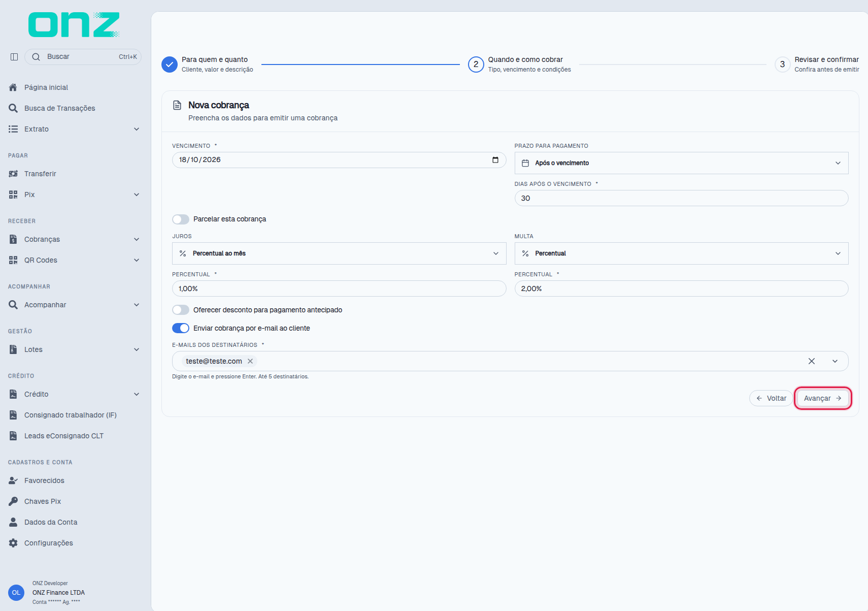868x611 pixels.
Task: Select step 3 Revisar e confirmar
Action: click(x=817, y=65)
